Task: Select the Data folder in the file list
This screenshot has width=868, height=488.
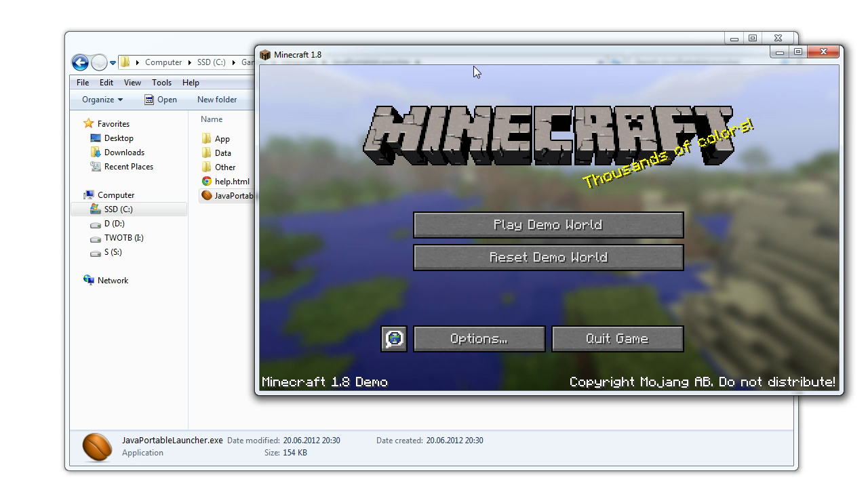Action: (223, 152)
